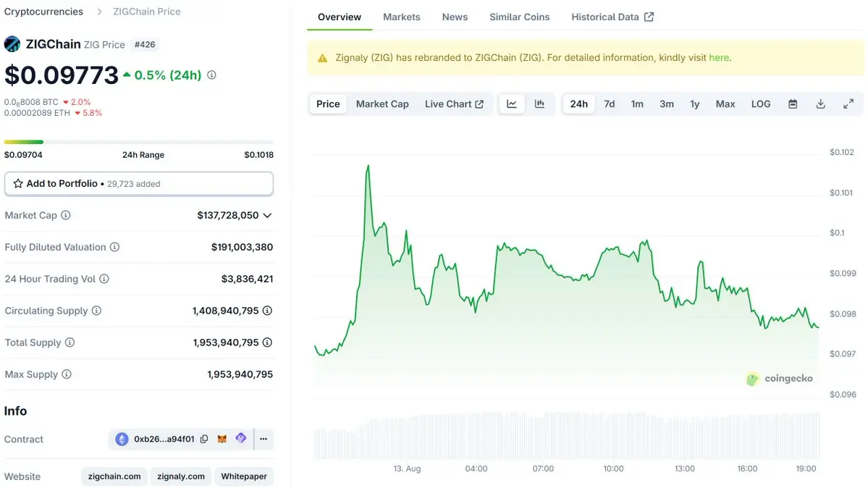
Task: Go to Cryptocurrencies breadcrumb
Action: pyautogui.click(x=43, y=12)
